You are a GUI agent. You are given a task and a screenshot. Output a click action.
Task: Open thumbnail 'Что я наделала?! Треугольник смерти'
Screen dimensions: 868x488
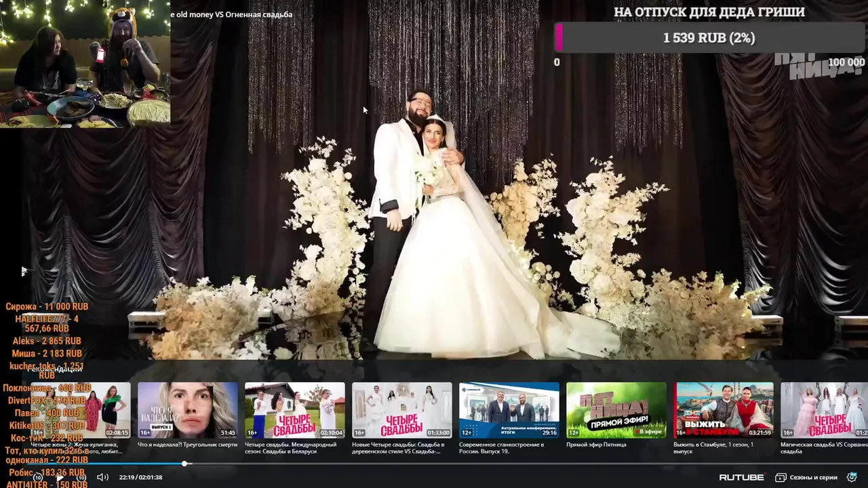point(188,410)
